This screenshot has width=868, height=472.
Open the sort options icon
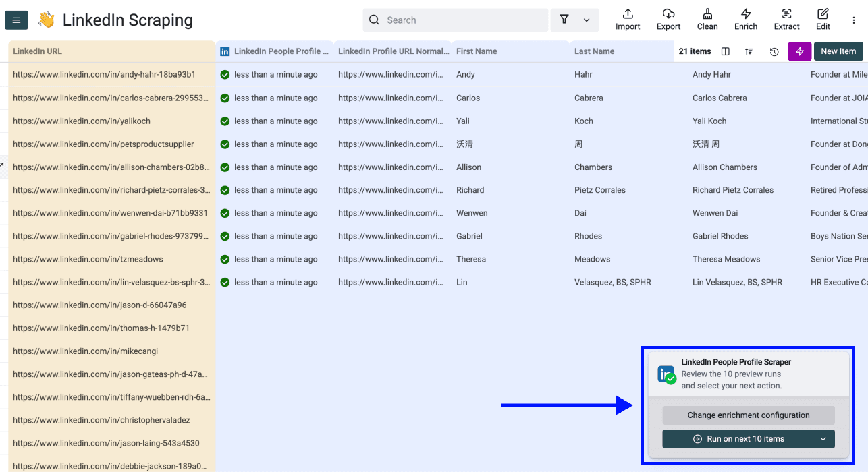[749, 51]
